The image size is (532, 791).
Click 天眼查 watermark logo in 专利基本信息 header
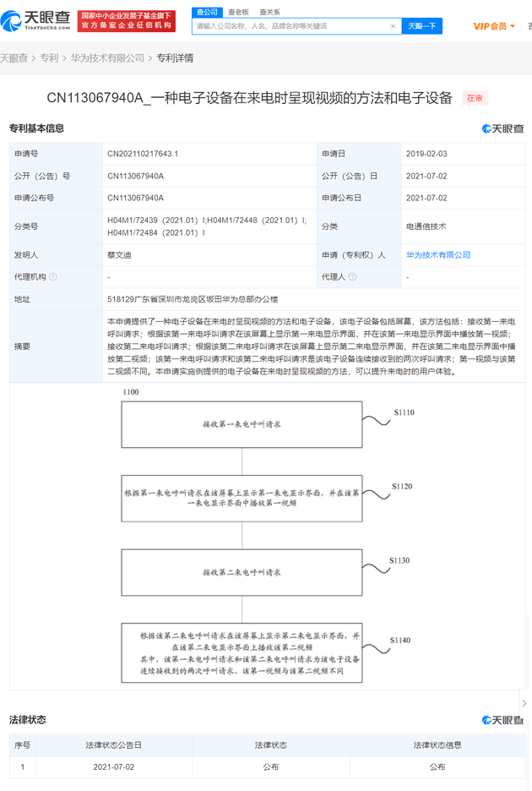pyautogui.click(x=502, y=128)
